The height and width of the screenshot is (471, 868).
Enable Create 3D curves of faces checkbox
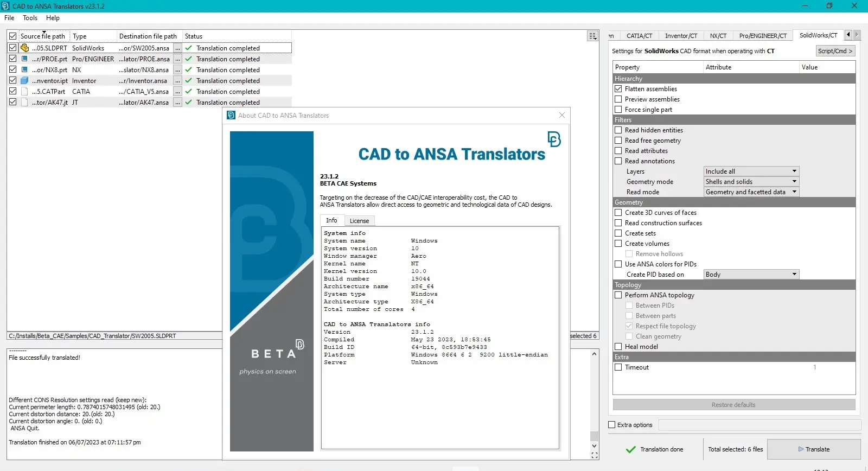click(618, 212)
